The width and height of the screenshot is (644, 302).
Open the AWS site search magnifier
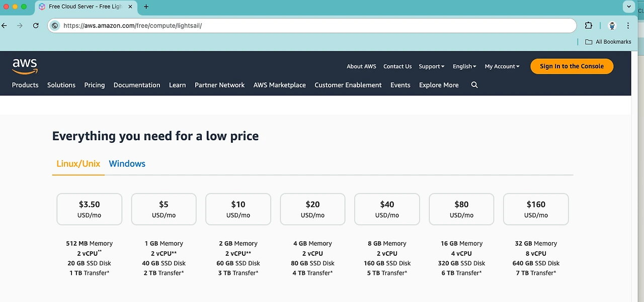click(x=474, y=85)
